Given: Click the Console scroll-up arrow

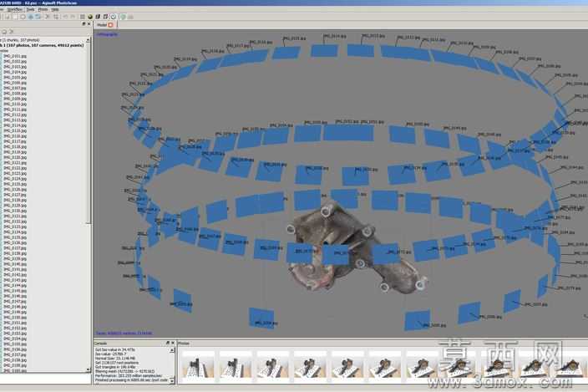Looking at the screenshot, I should [172, 350].
